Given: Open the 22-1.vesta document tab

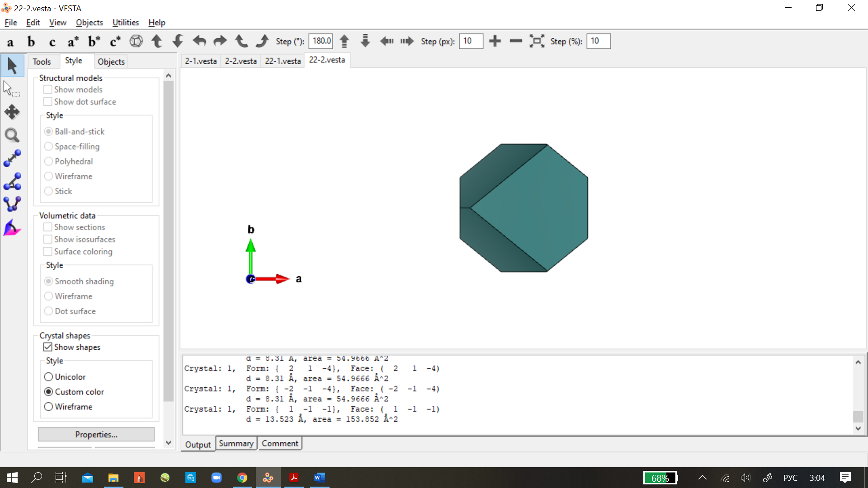Looking at the screenshot, I should click(283, 61).
